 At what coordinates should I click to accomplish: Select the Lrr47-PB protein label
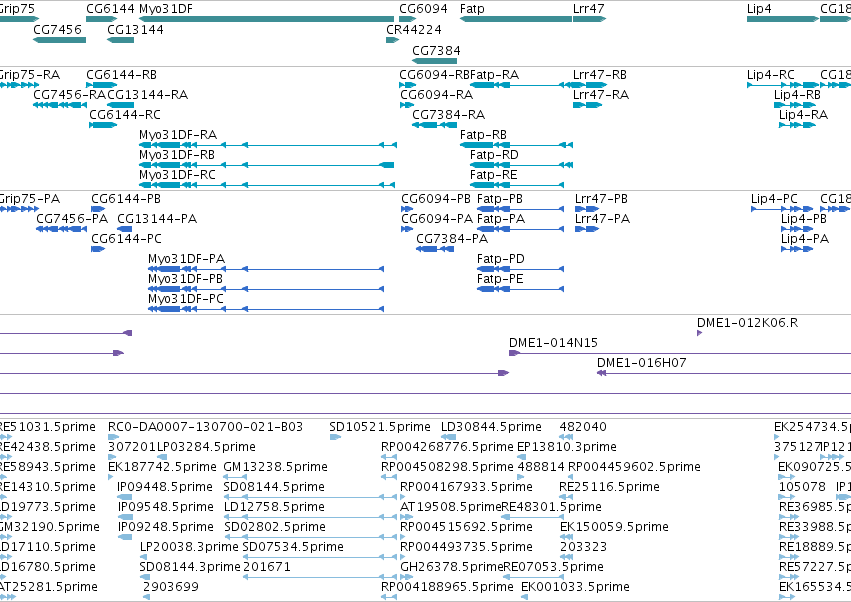click(x=601, y=199)
